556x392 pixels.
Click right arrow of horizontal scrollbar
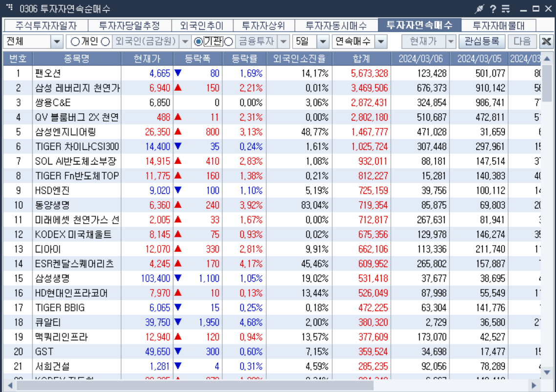[534, 385]
